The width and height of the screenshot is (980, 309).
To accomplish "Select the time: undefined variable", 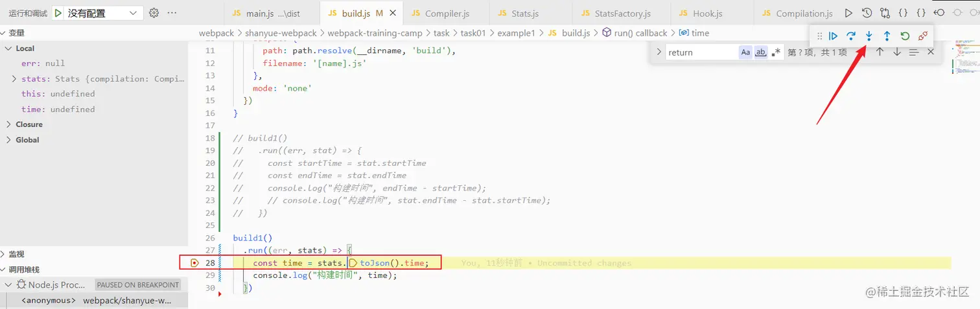I will click(94, 109).
